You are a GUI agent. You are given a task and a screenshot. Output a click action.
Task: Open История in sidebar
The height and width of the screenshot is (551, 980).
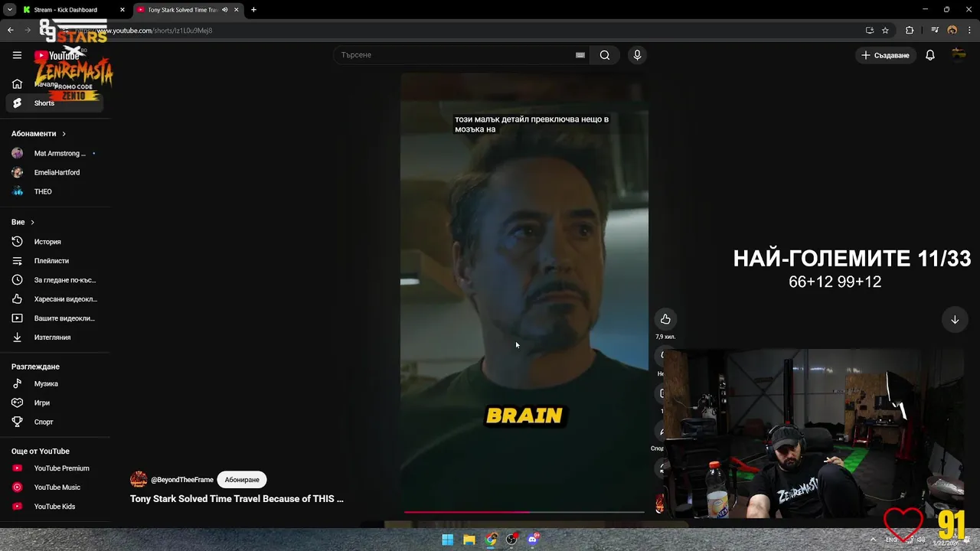(x=54, y=242)
